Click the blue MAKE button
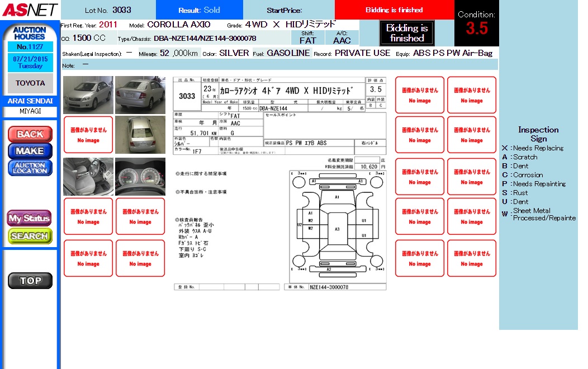 coord(30,151)
